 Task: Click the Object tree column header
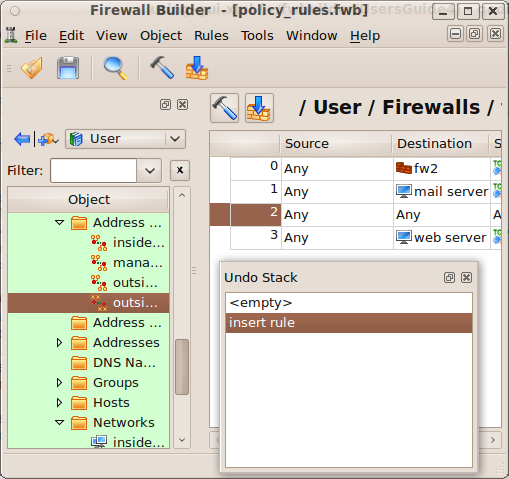[88, 200]
